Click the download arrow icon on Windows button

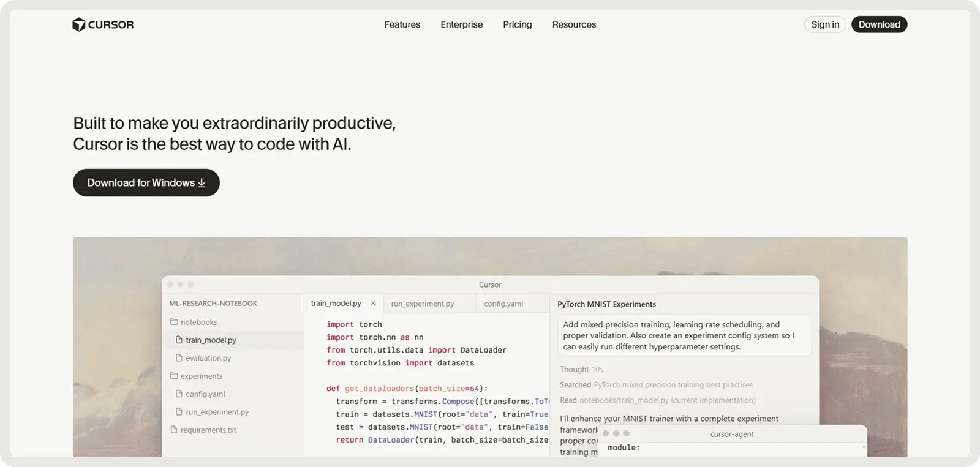(202, 183)
